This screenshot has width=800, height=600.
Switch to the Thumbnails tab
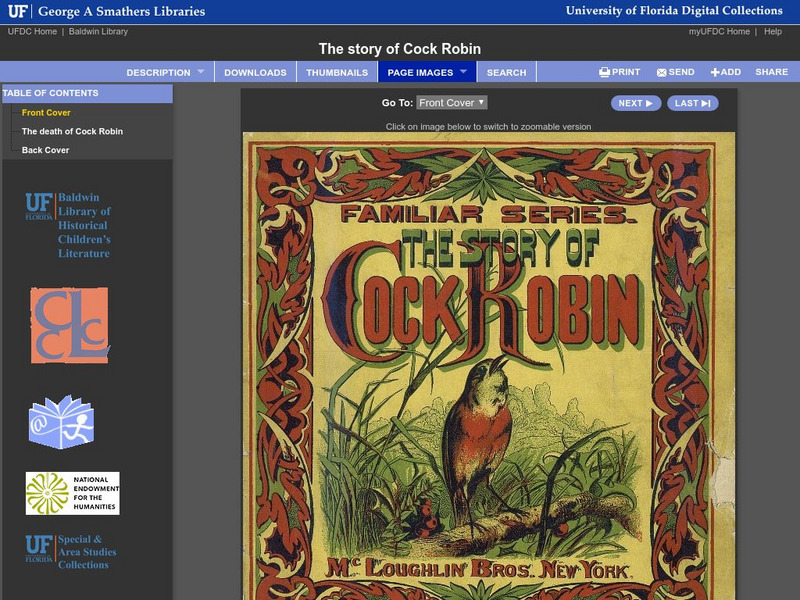click(336, 72)
